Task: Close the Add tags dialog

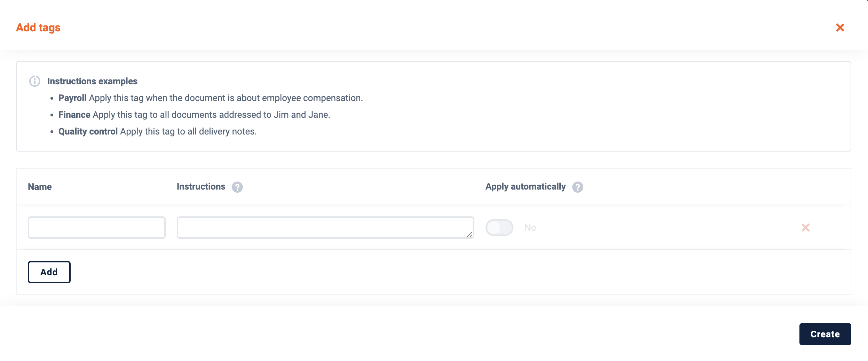Action: 840,28
